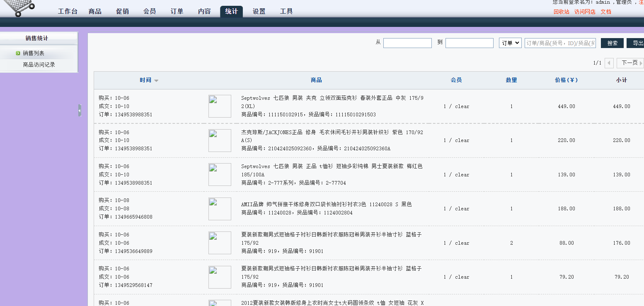Image resolution: width=644 pixels, height=306 pixels.
Task: Open 商品访问记录 in the sidebar
Action: [39, 65]
